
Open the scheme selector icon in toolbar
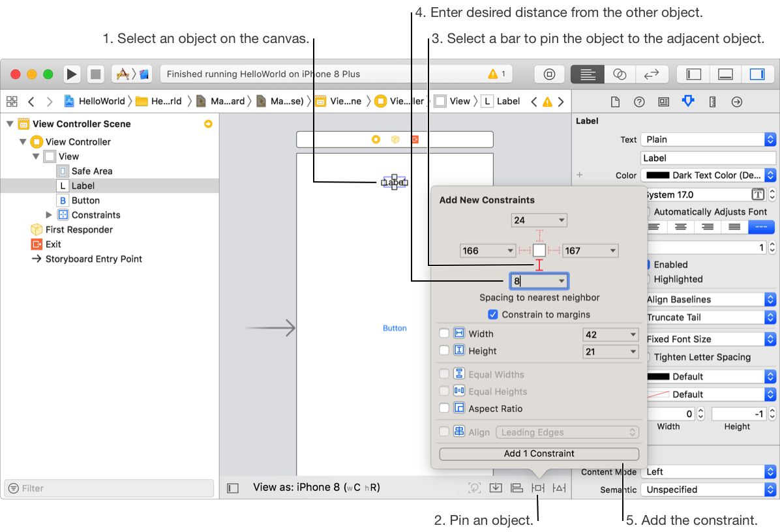pyautogui.click(x=132, y=74)
